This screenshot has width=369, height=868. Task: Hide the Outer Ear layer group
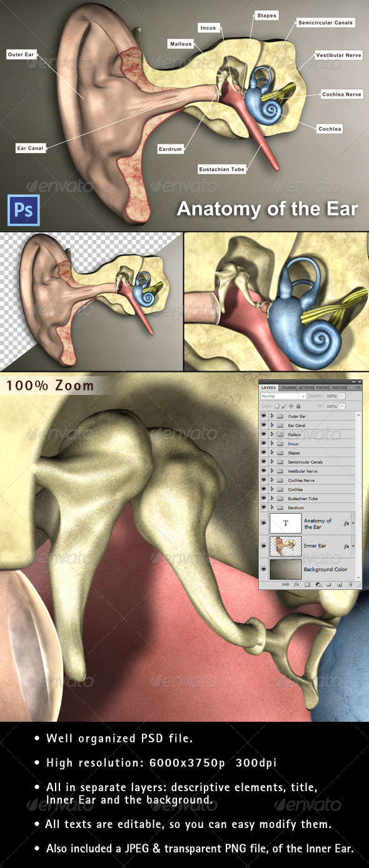pos(264,416)
